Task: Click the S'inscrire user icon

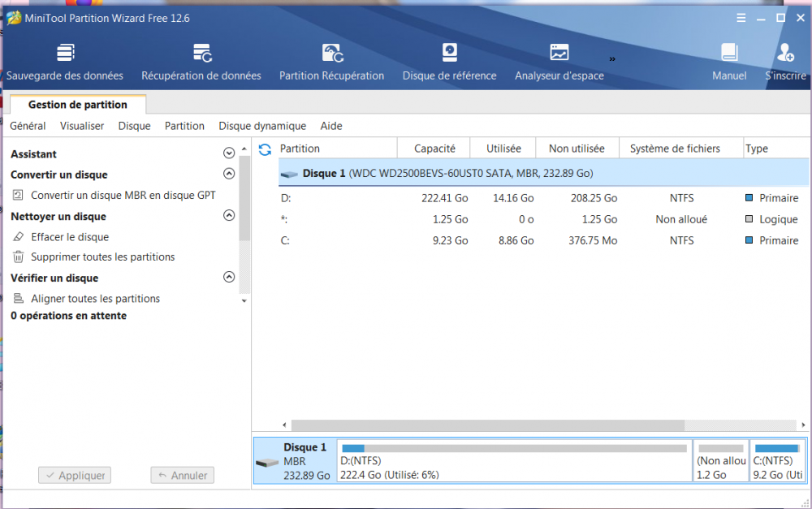Action: 785,54
